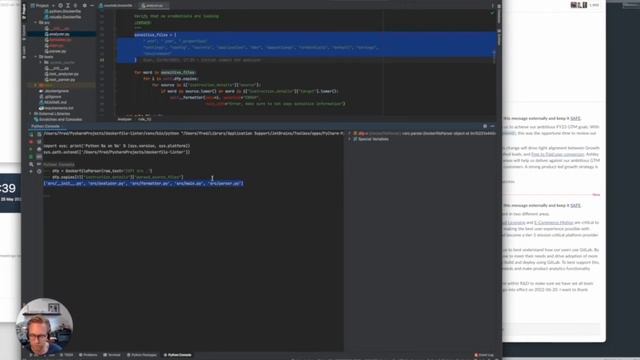
Task: Click the vertical Project sidebar tab
Action: (24, 11)
